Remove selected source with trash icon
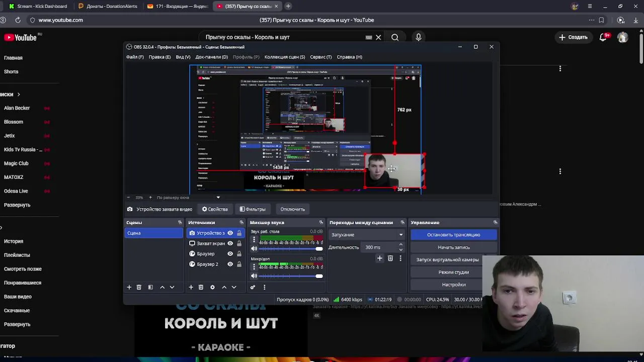The image size is (644, 362). click(x=201, y=287)
